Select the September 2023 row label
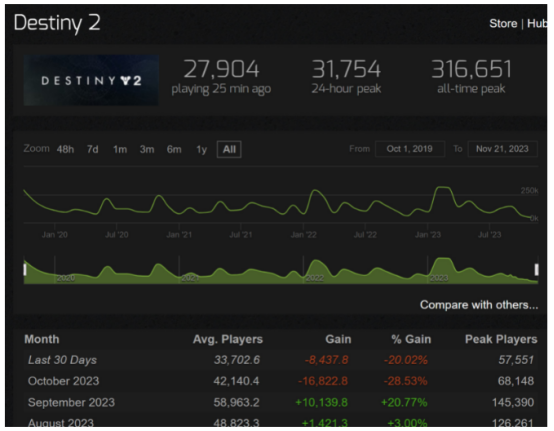Image resolution: width=554 pixels, height=431 pixels. point(71,402)
